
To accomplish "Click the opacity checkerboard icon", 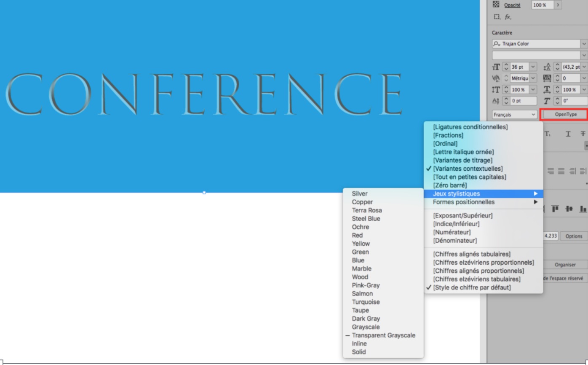I will pos(496,5).
